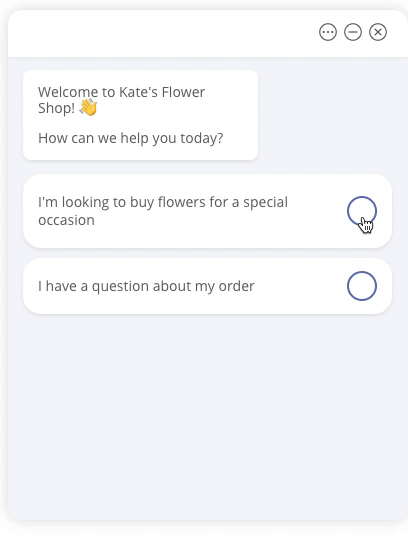This screenshot has width=408, height=536.
Task: Minimize the chat widget with the minus icon
Action: [x=353, y=32]
